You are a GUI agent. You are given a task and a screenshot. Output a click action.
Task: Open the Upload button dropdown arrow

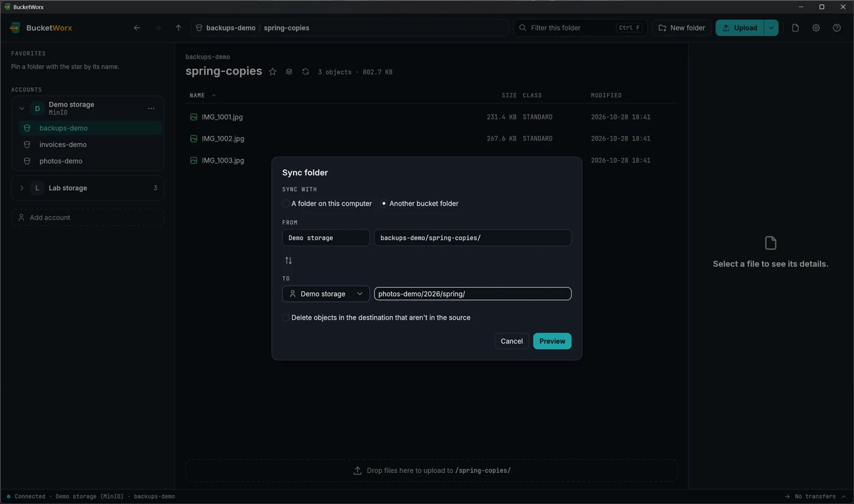point(771,28)
